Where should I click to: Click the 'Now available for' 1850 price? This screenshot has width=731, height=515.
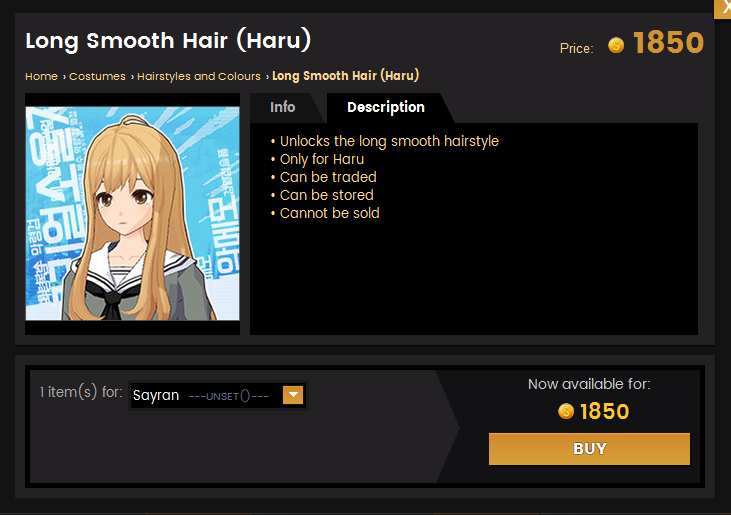[605, 412]
